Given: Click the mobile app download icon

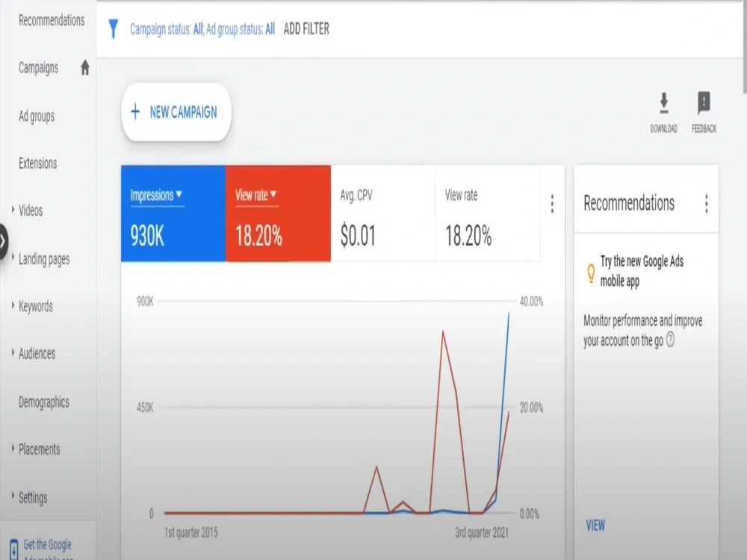Looking at the screenshot, I should coord(14,549).
